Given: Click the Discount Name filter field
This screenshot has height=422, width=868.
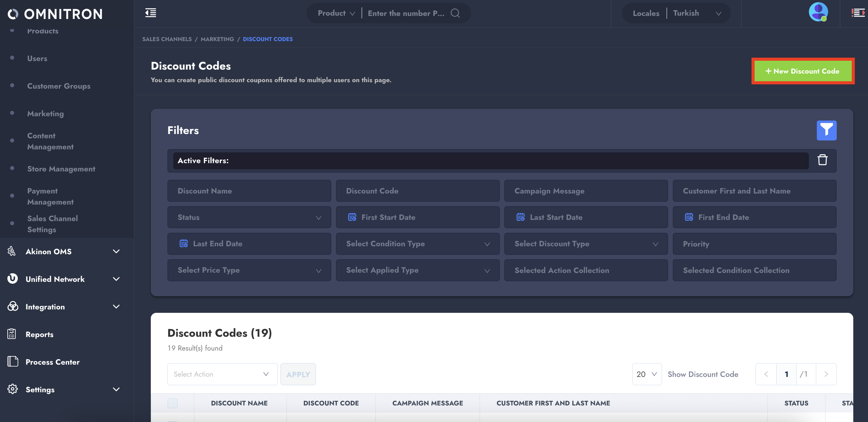Looking at the screenshot, I should tap(249, 191).
